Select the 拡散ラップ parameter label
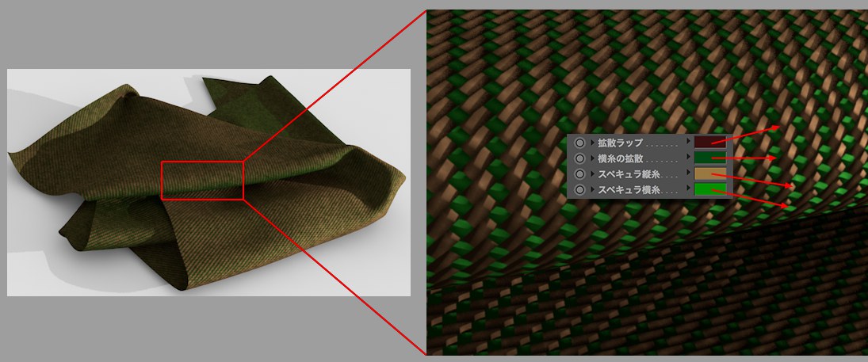Viewport: 868px width, 362px height. 620,143
